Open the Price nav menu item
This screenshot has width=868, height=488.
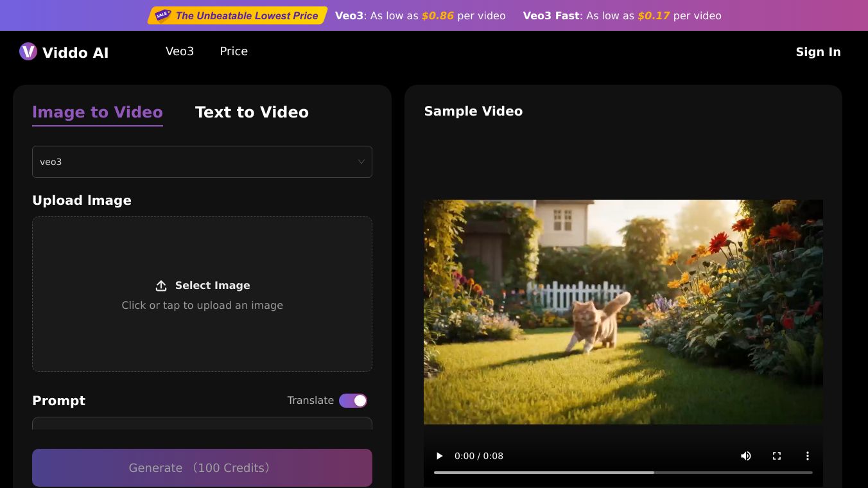[234, 51]
